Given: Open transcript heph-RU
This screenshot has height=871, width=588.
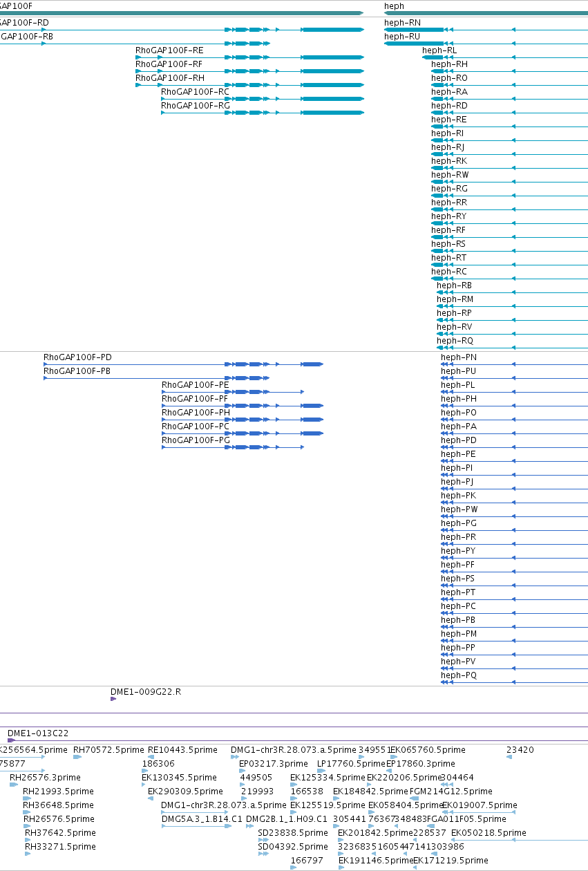Looking at the screenshot, I should (x=402, y=37).
